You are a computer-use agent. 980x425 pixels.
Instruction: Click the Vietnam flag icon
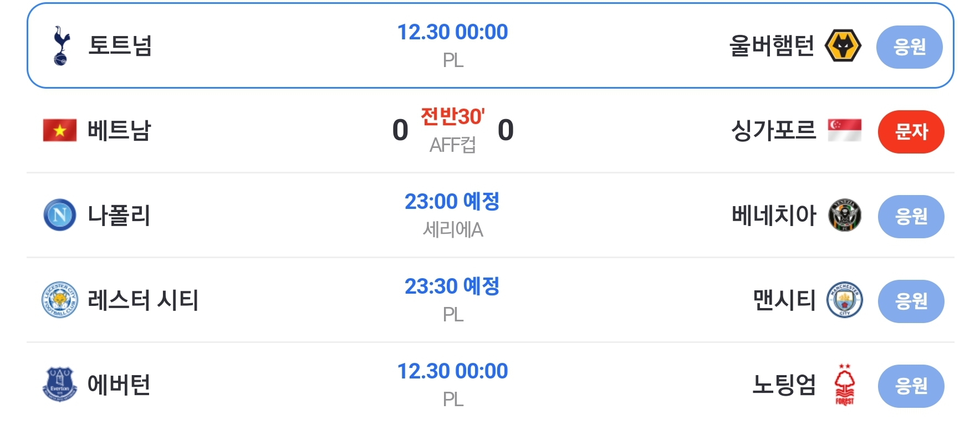pyautogui.click(x=60, y=131)
